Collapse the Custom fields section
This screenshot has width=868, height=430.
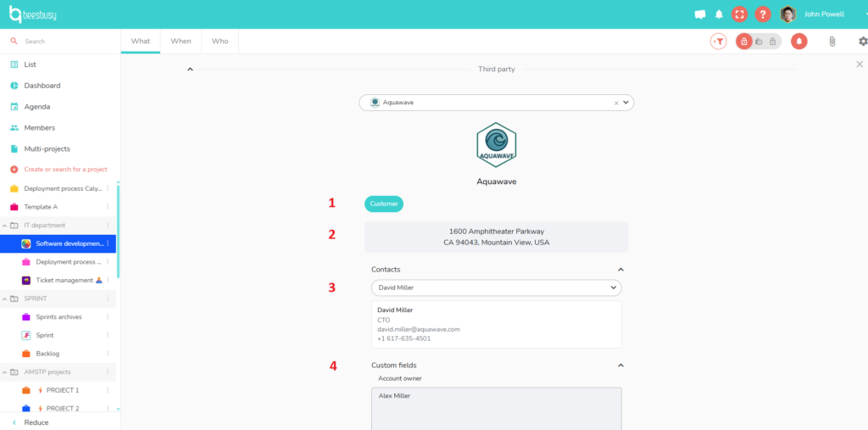pyautogui.click(x=620, y=366)
